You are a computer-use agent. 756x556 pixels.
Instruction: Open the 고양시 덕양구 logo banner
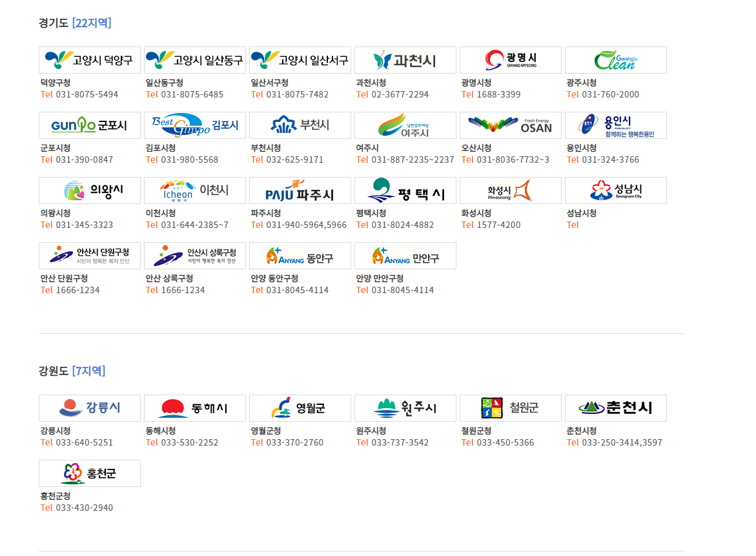point(90,60)
